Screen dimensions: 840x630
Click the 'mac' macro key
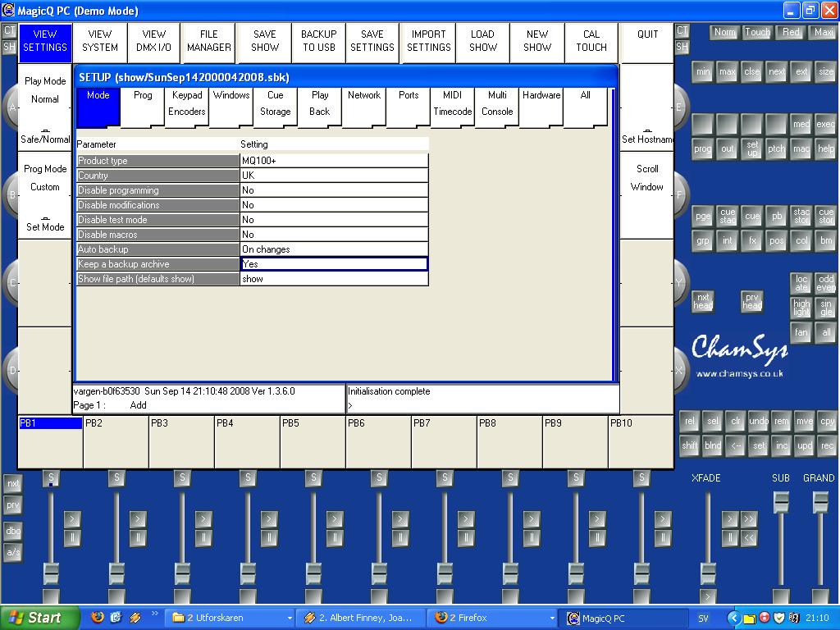coord(801,149)
